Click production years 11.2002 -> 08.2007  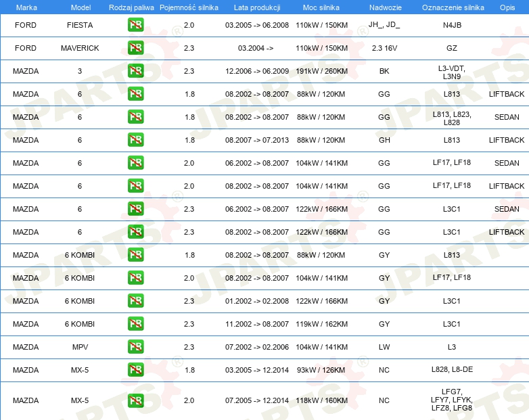tap(257, 324)
